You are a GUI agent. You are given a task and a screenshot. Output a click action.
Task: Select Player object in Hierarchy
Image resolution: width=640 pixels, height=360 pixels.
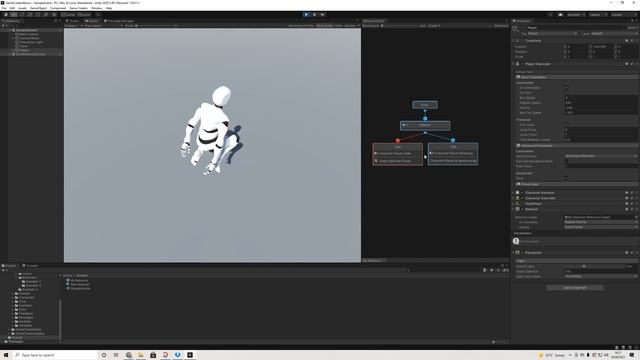[x=24, y=50]
